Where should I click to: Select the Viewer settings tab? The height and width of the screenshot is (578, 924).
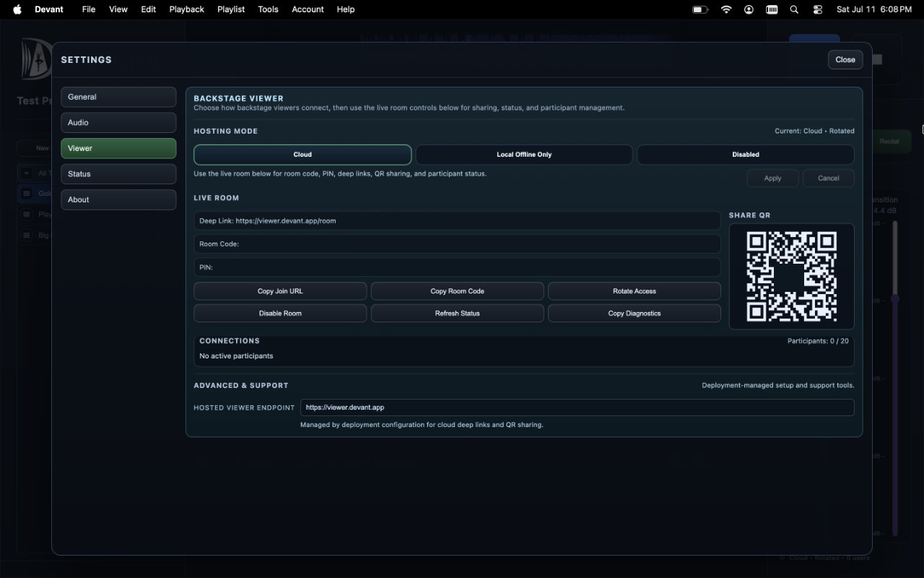coord(118,148)
